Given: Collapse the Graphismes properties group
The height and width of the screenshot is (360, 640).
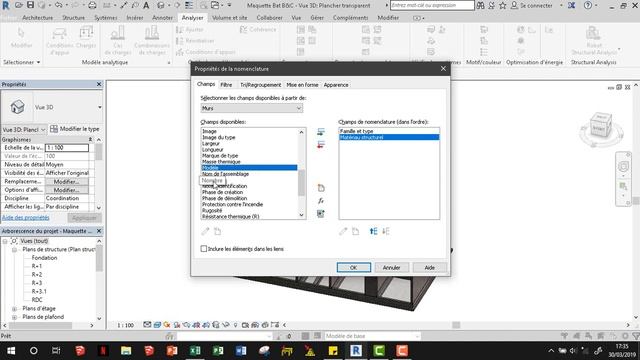Looking at the screenshot, I should coord(90,140).
